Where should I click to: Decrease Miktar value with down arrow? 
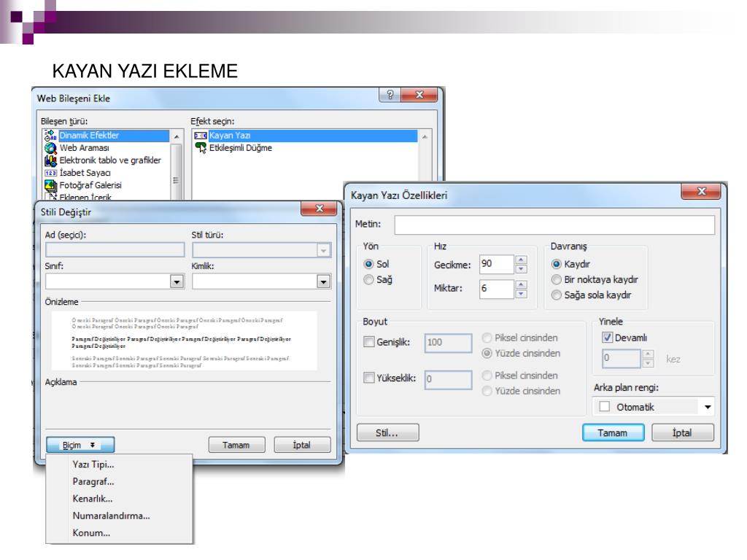(x=521, y=294)
